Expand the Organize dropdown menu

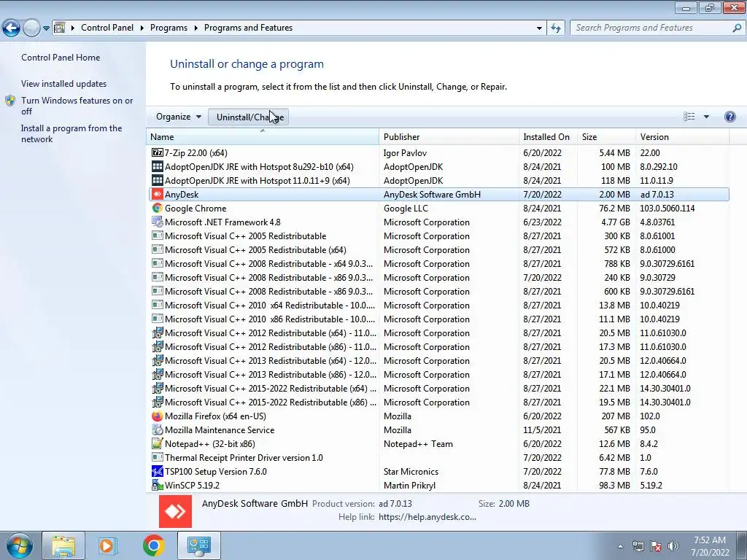point(179,117)
